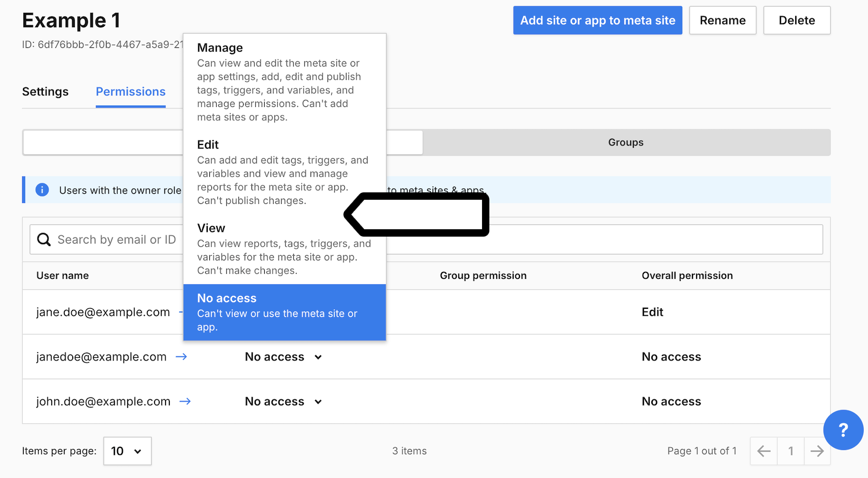Click the help question mark button
868x478 pixels.
coord(843,430)
